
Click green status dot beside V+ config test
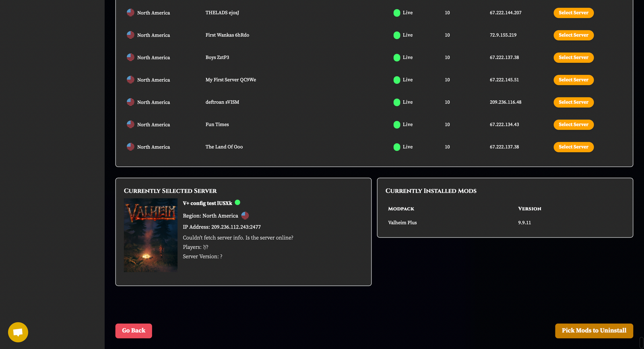(x=237, y=202)
